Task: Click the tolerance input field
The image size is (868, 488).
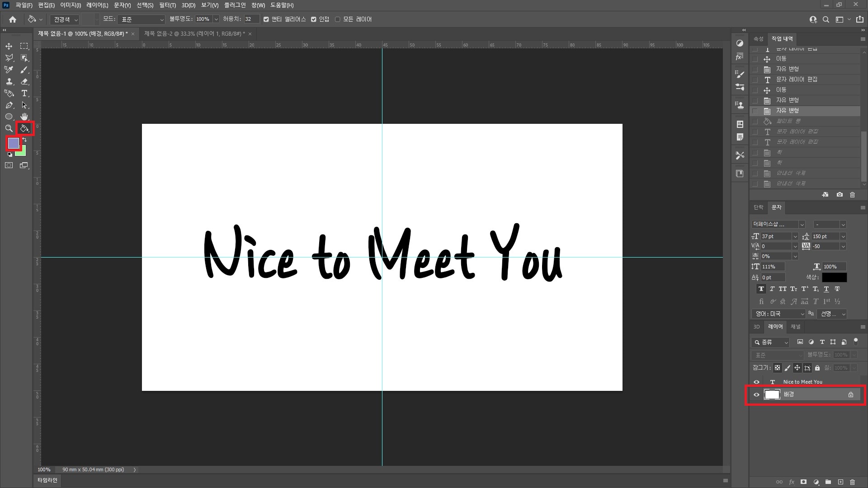Action: pyautogui.click(x=251, y=19)
